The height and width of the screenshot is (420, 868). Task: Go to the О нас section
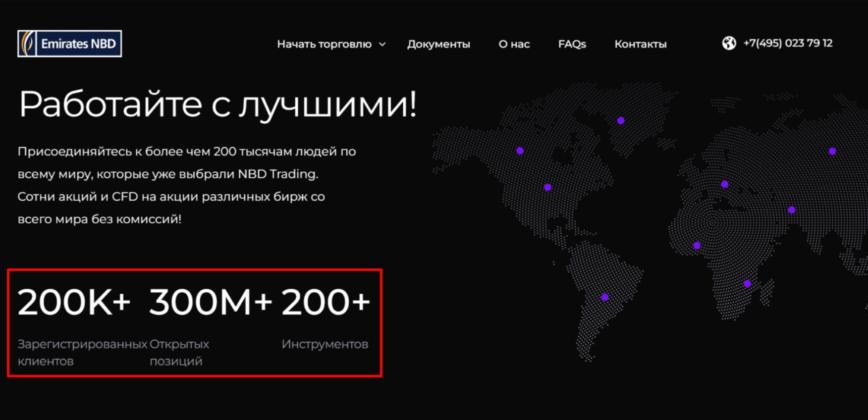[x=514, y=44]
